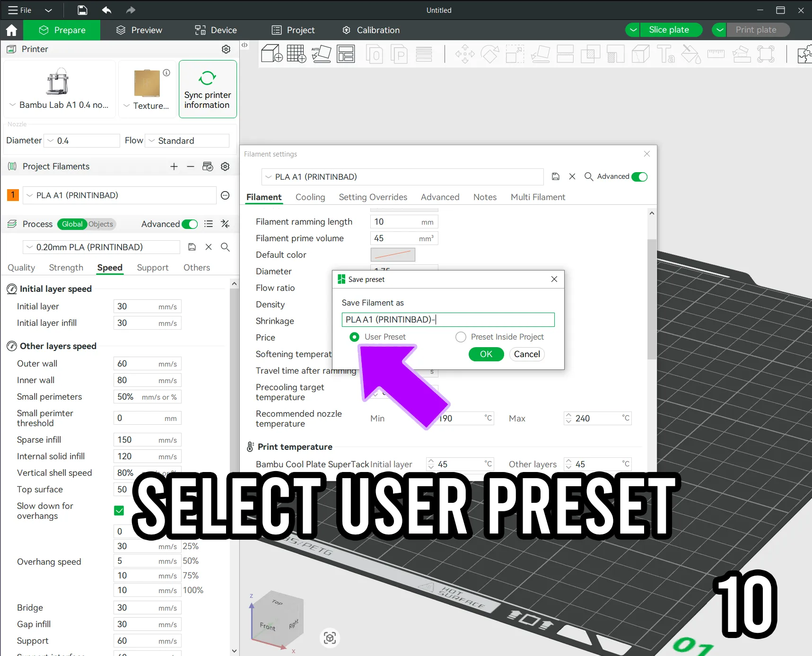Expand Print plate dropdown arrow

pos(719,30)
